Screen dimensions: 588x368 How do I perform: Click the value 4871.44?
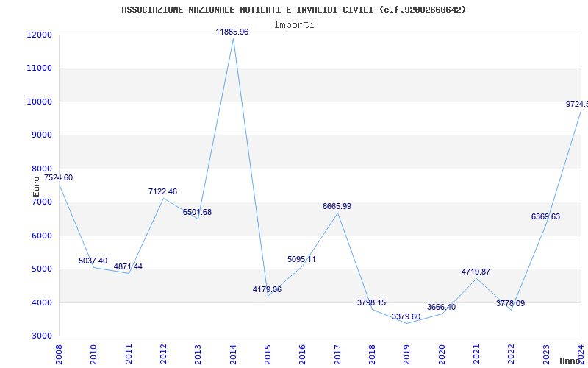coord(128,266)
